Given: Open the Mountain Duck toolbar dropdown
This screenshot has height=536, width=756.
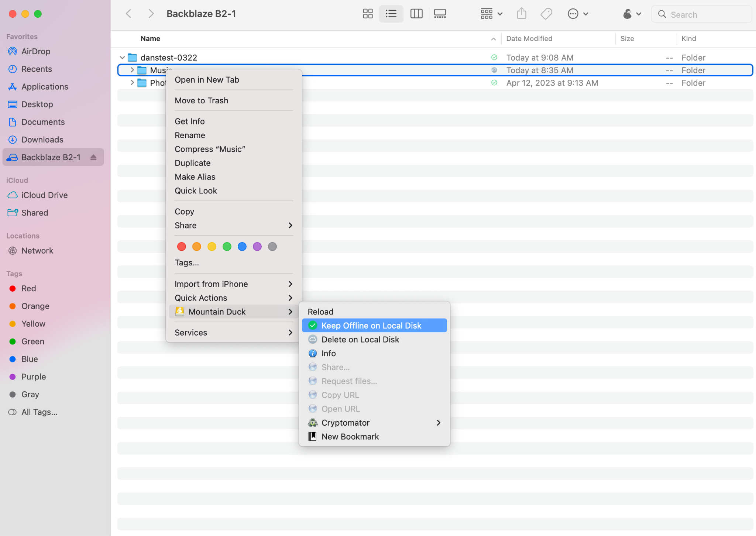Looking at the screenshot, I should (632, 14).
